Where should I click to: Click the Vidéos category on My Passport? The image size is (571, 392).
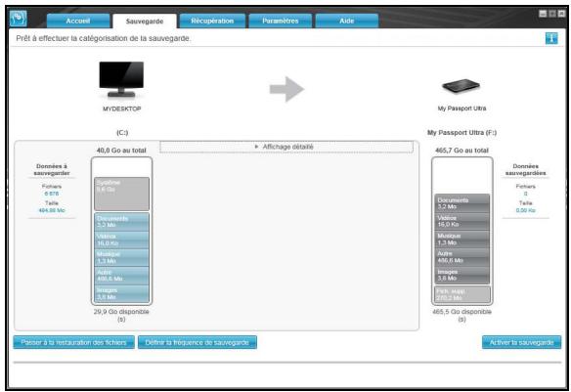[462, 221]
